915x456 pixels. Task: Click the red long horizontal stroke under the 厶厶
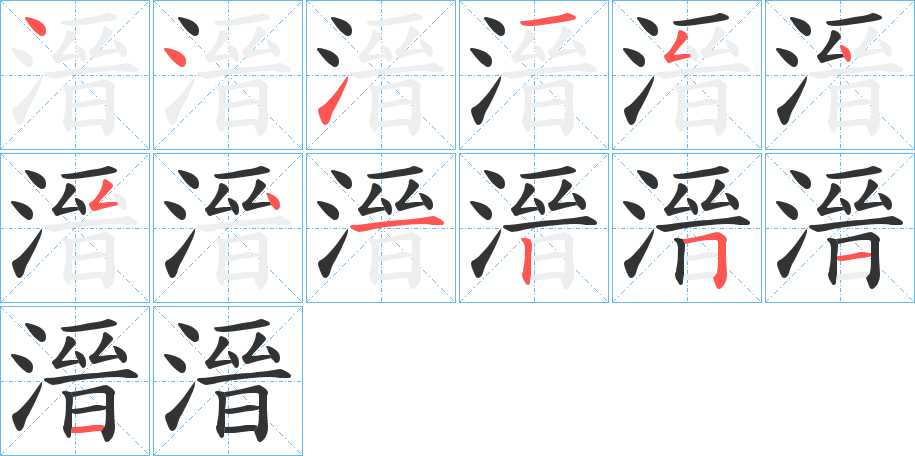tap(397, 224)
